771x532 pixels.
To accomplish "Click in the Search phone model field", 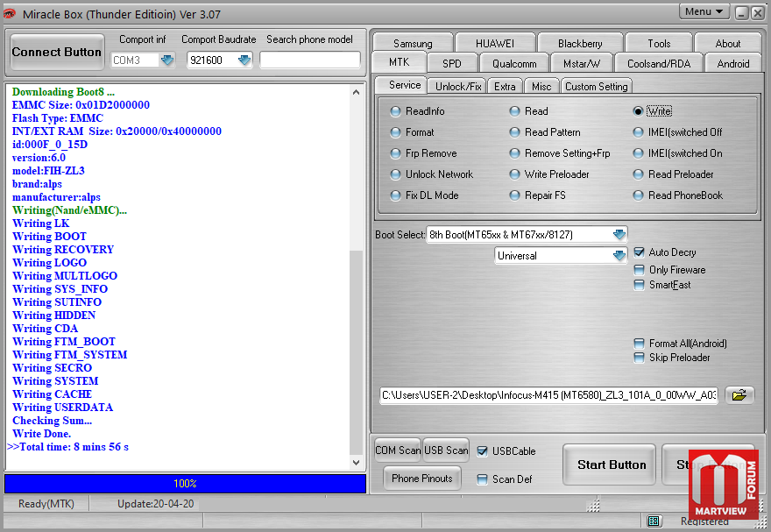I will [x=310, y=60].
